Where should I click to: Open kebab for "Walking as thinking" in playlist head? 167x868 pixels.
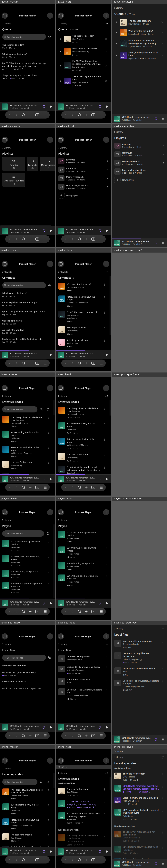[104, 328]
